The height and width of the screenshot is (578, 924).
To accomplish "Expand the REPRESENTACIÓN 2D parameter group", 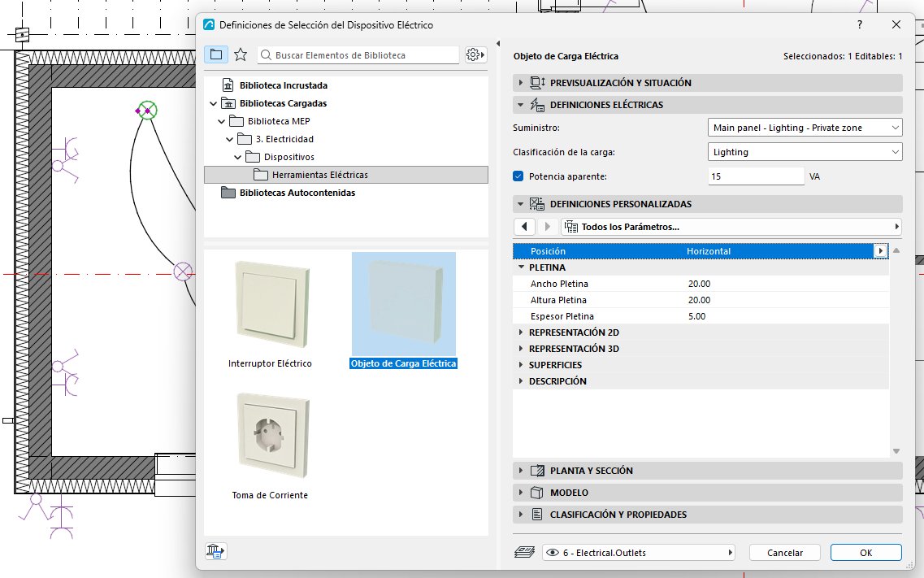I will pyautogui.click(x=521, y=332).
